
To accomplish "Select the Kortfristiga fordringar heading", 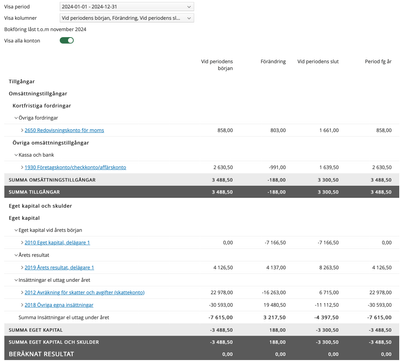I will point(42,106).
